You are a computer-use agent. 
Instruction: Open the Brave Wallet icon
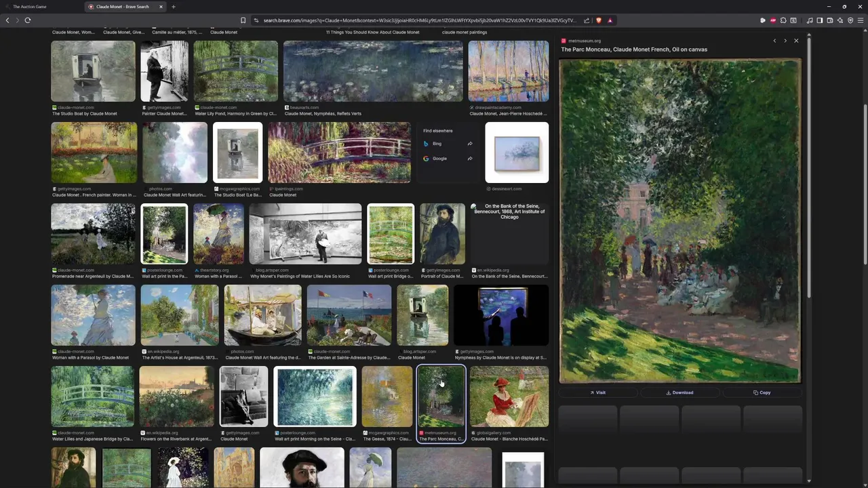click(829, 20)
